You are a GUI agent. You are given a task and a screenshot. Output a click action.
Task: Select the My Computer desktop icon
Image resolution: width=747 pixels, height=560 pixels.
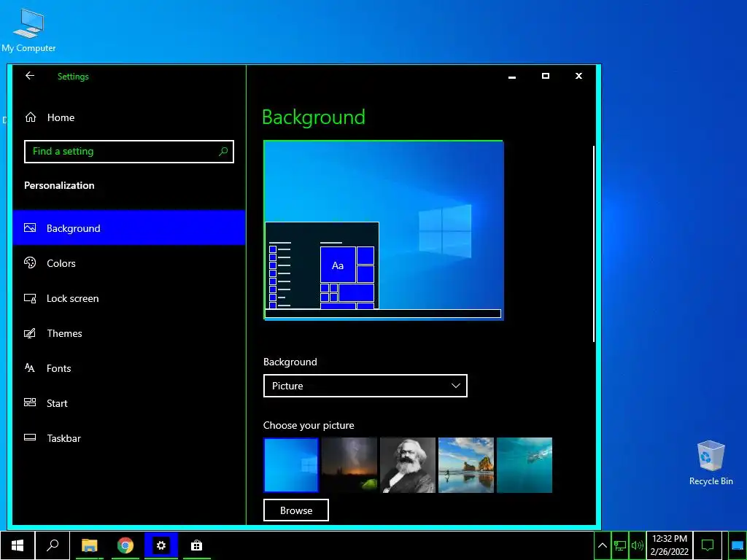click(x=28, y=31)
